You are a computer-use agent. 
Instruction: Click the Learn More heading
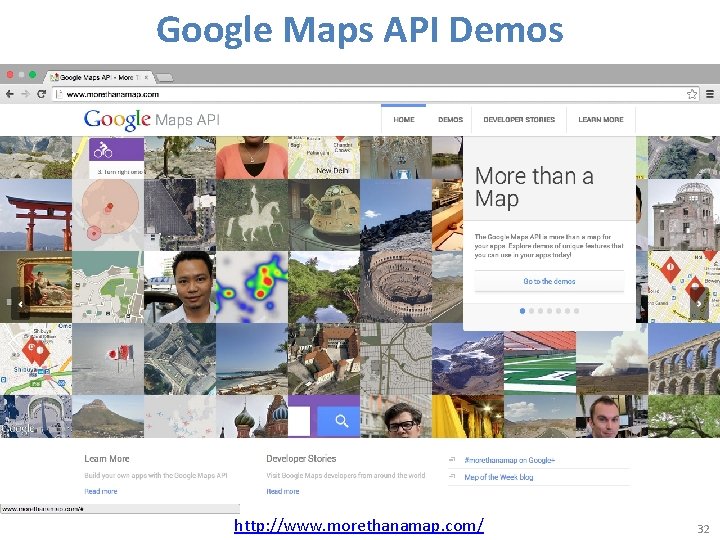[x=107, y=458]
